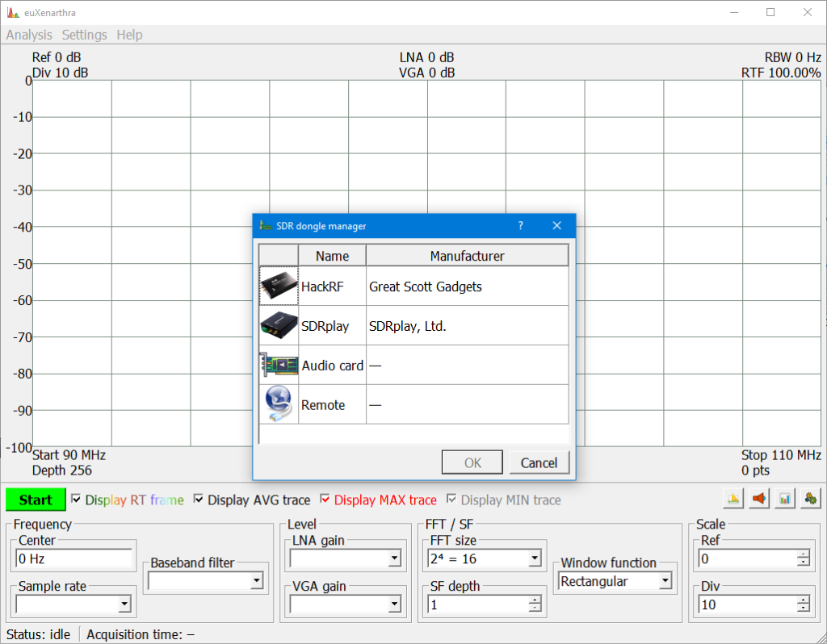Viewport: 827px width, 644px height.
Task: Pick the Audio card device icon
Action: (x=279, y=366)
